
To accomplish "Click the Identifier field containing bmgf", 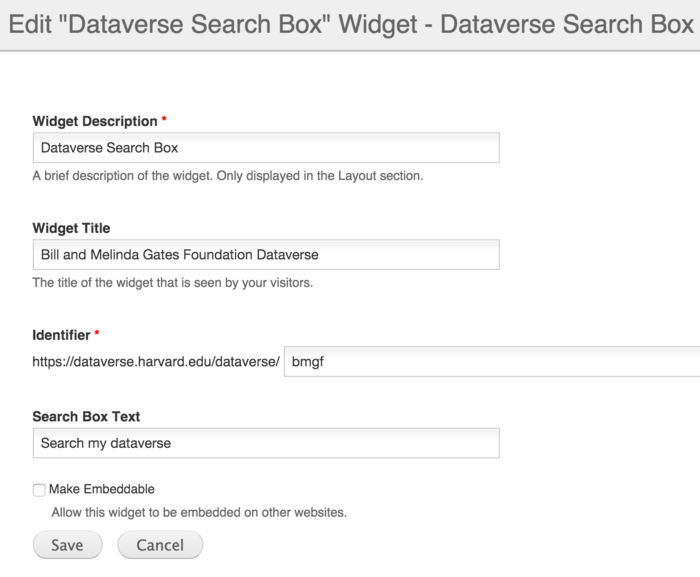I will pos(492,361).
